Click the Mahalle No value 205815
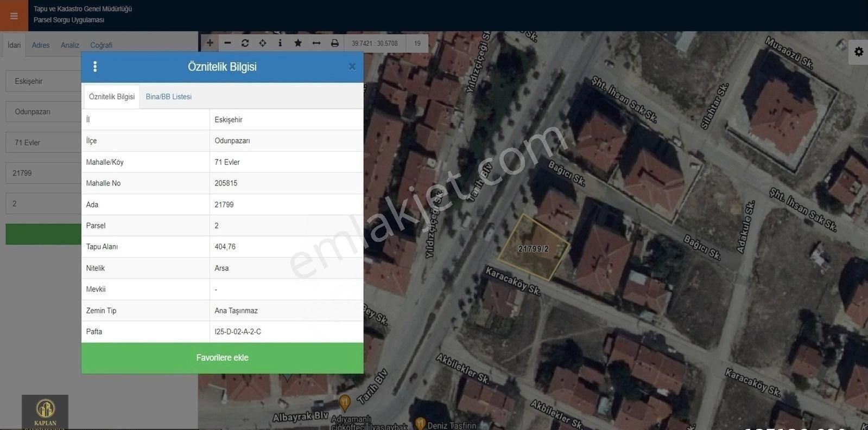868x430 pixels. (x=226, y=183)
